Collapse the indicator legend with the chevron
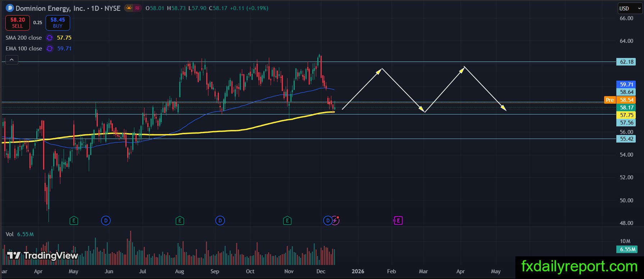This screenshot has width=644, height=279. (11, 60)
